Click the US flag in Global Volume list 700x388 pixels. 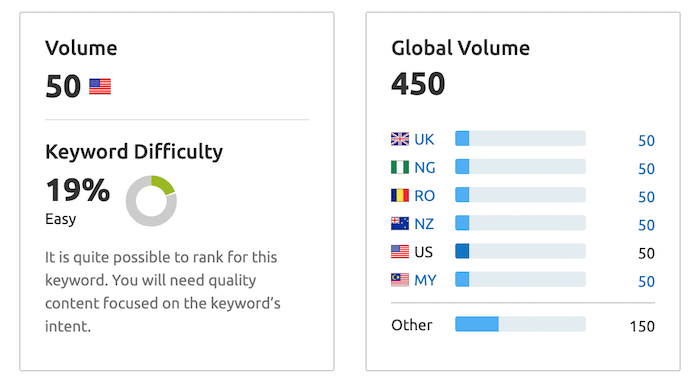(400, 252)
